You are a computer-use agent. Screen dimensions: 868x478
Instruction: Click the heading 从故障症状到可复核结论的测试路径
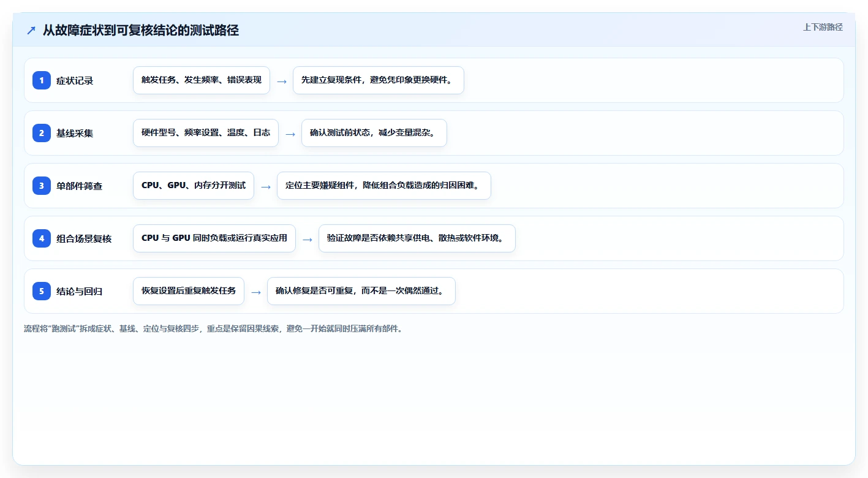point(140,31)
